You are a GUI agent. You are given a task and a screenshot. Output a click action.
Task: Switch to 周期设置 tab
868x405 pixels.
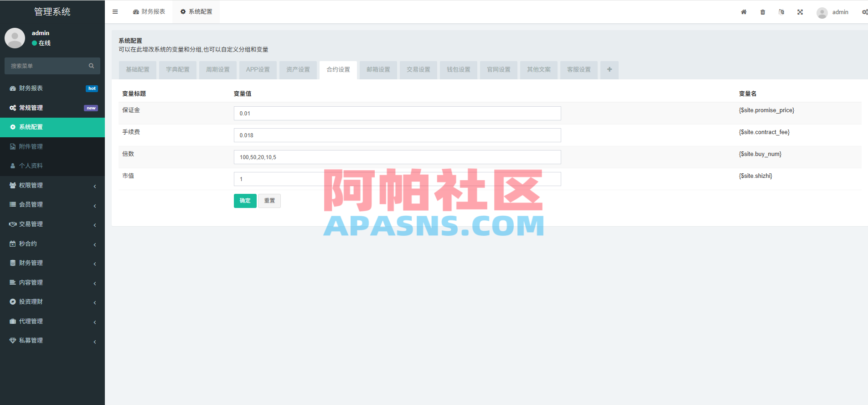pyautogui.click(x=218, y=70)
